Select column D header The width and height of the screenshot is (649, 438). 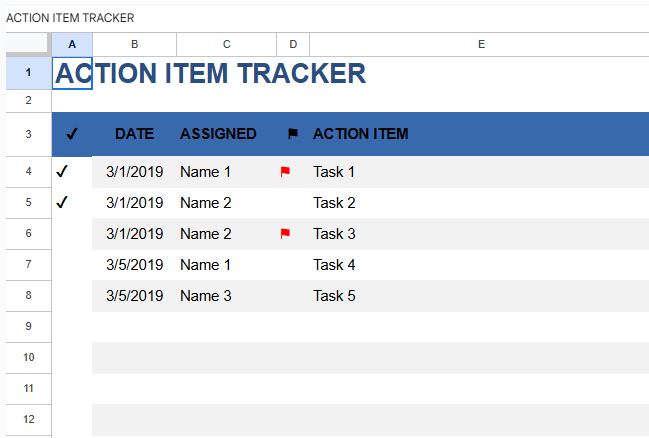pos(293,44)
